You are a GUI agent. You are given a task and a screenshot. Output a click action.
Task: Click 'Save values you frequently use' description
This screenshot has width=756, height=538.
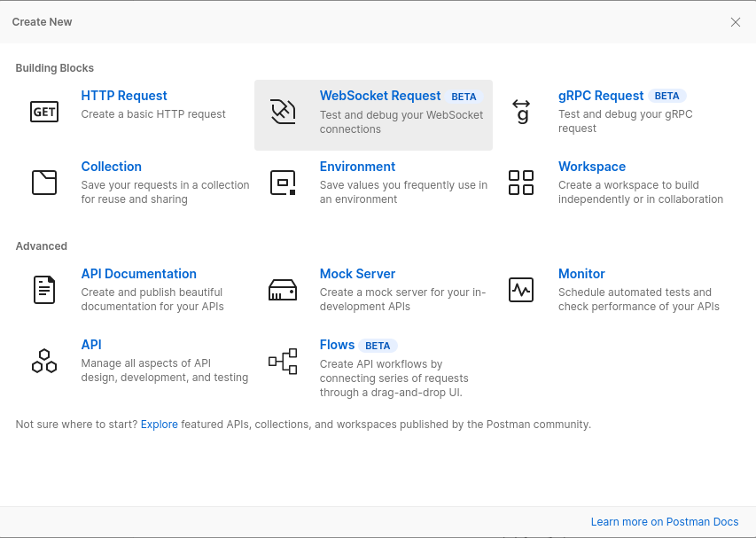[403, 191]
